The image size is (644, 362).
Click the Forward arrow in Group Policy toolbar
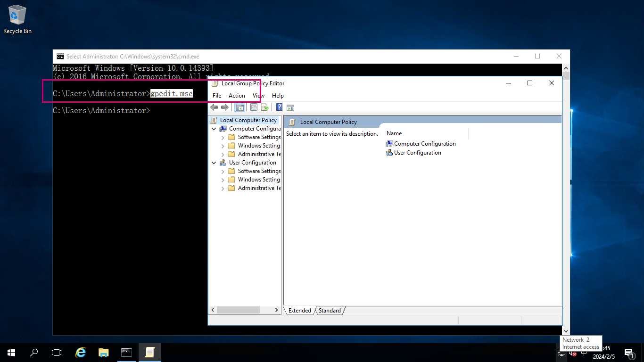point(224,107)
